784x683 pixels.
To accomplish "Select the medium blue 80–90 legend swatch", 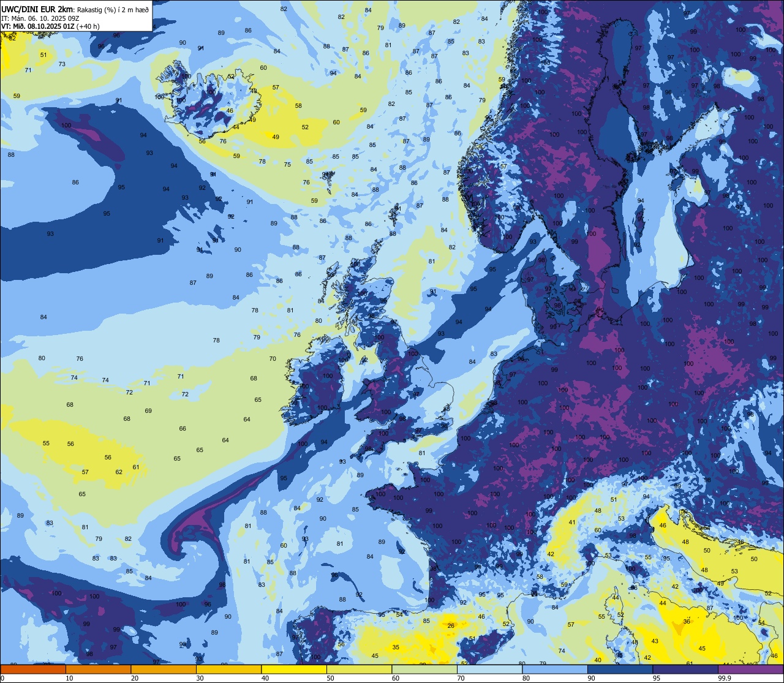I will (x=555, y=669).
